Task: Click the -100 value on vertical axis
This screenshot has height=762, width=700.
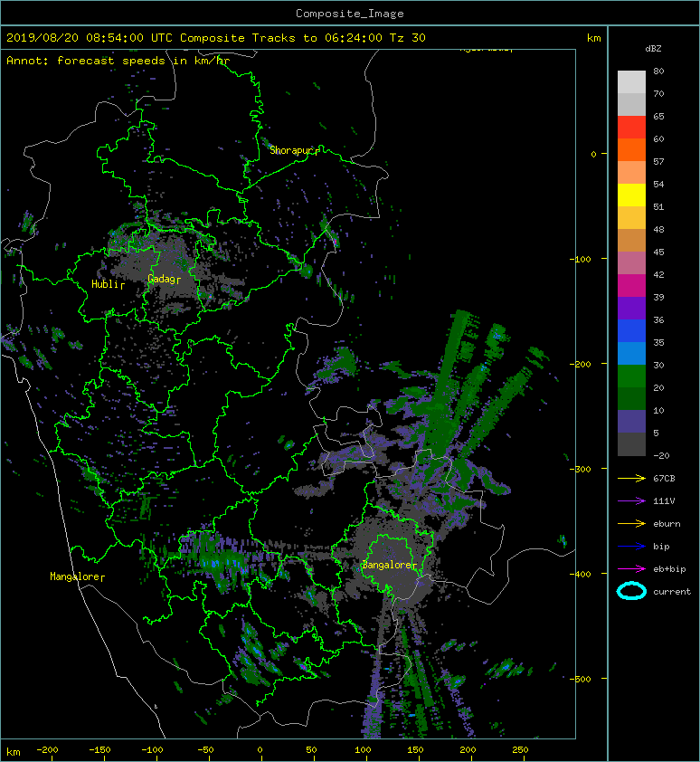Action: coord(580,259)
